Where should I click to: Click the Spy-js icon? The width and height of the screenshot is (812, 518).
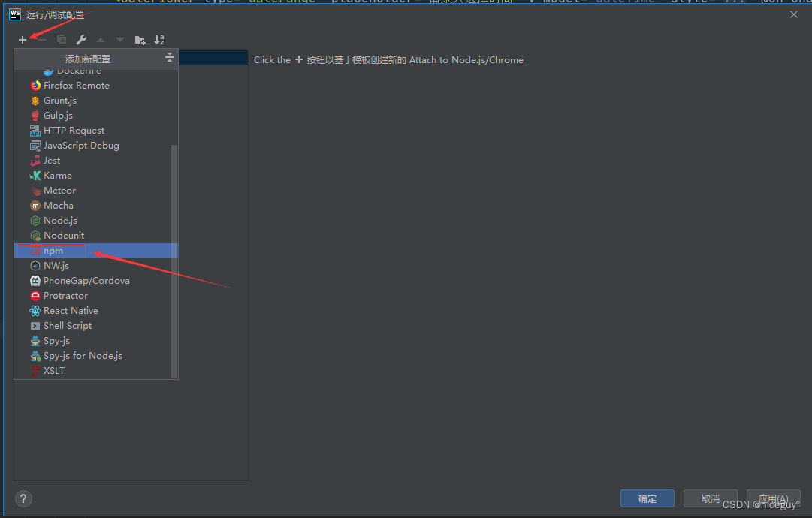pos(35,341)
